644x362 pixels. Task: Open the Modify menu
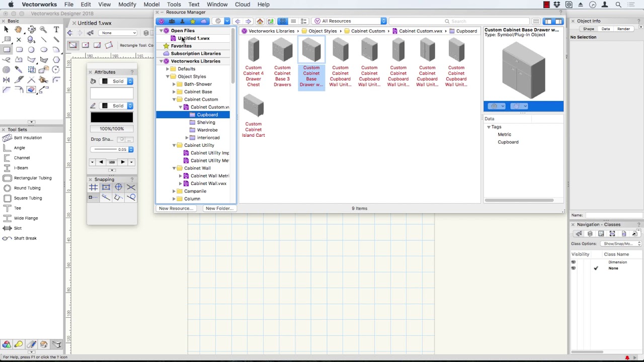pyautogui.click(x=127, y=5)
